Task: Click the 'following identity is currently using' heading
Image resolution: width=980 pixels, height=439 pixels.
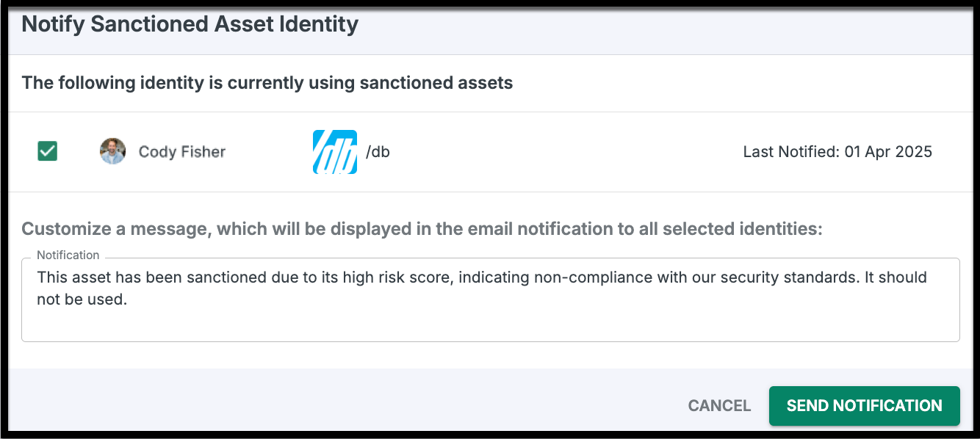Action: click(x=267, y=83)
